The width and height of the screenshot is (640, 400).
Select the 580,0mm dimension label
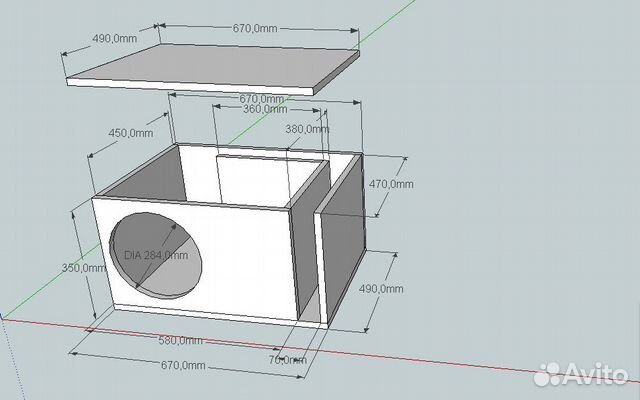point(182,340)
